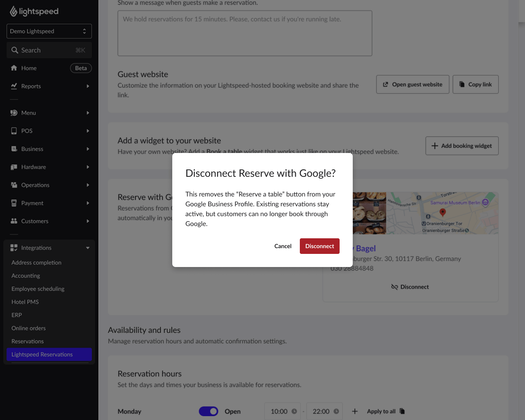
Task: Click the Menu icon in sidebar
Action: 14,113
